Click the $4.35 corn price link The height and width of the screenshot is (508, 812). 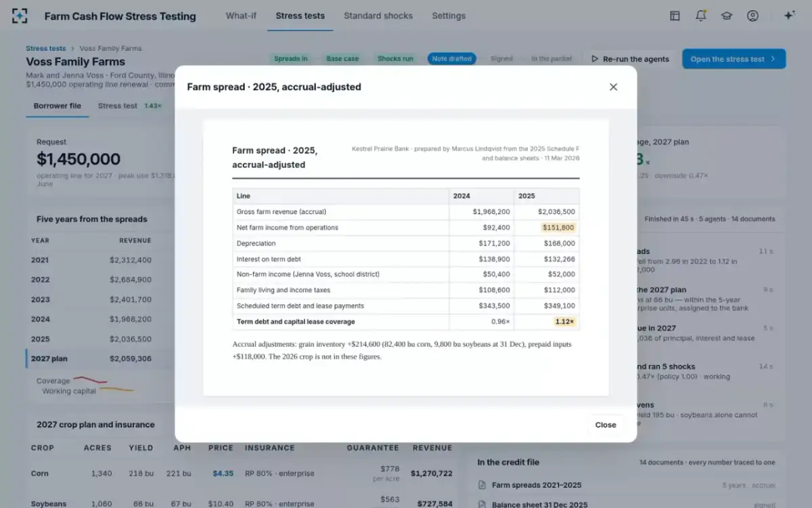click(x=223, y=473)
